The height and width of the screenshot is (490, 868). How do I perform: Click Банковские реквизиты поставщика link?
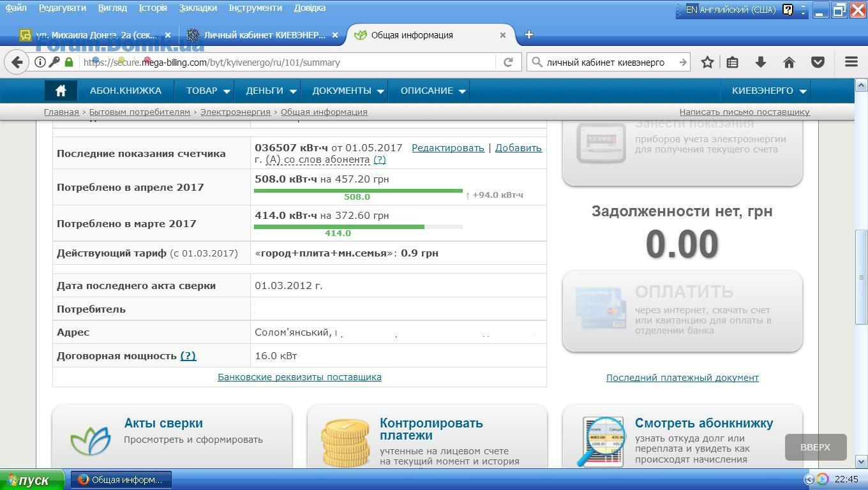(299, 376)
